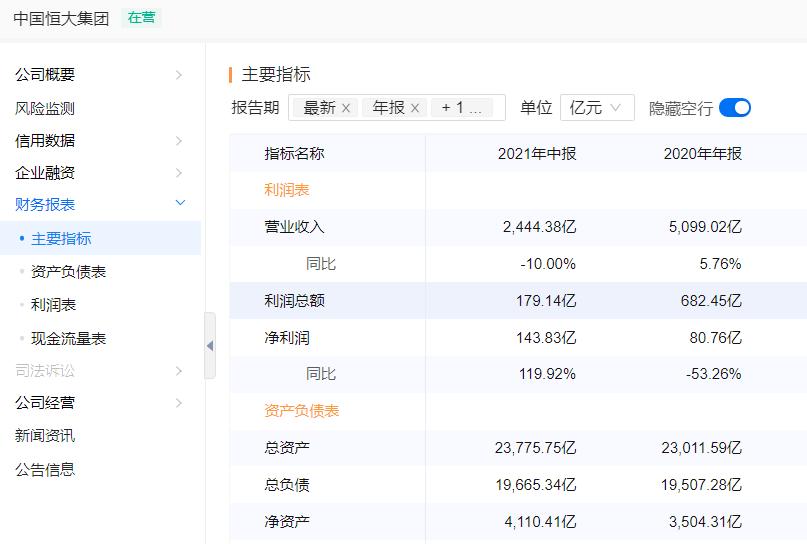Select the 总负债 row label
Screen dimensions: 807x544
tap(287, 484)
